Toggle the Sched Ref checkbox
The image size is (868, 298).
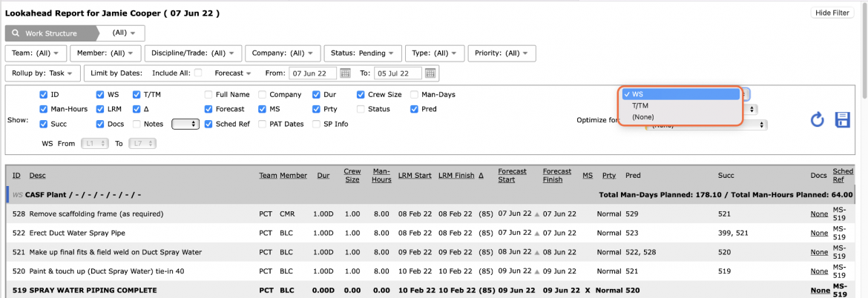208,124
